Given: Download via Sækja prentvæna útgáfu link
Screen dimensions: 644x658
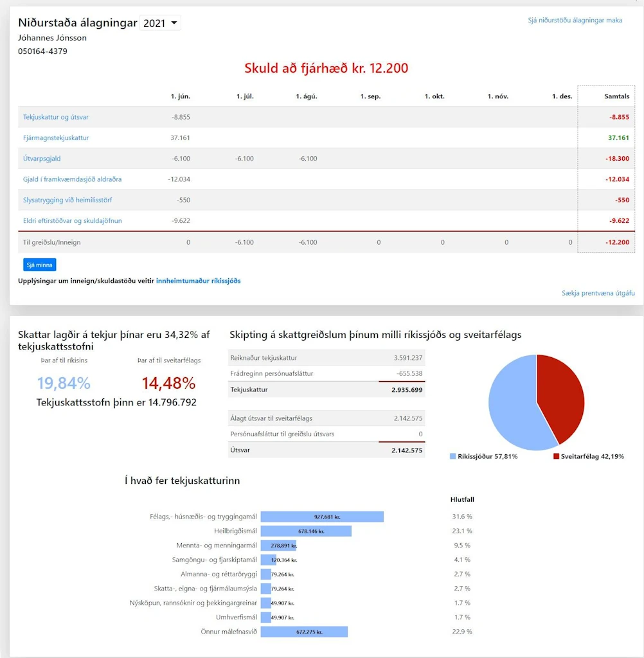Looking at the screenshot, I should (598, 293).
